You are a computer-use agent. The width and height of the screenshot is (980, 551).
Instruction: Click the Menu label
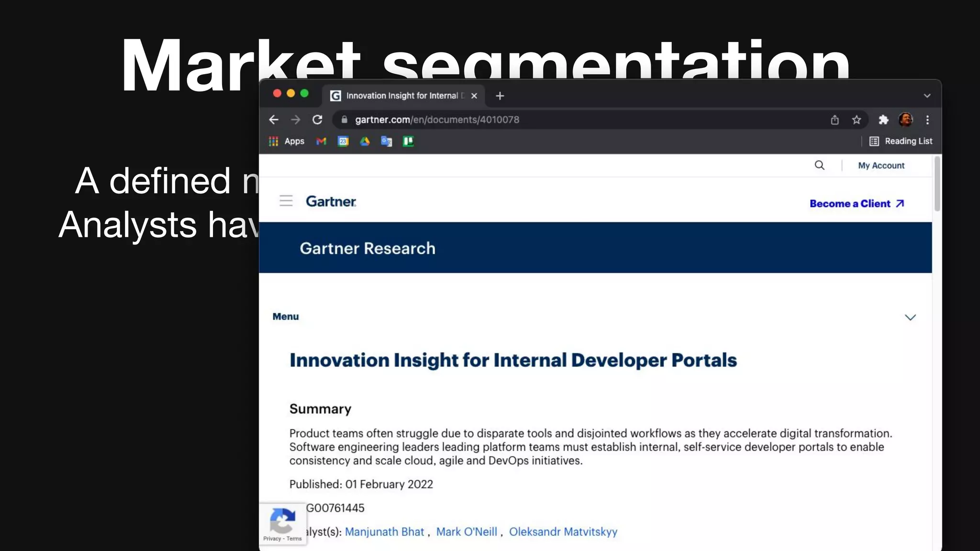click(286, 317)
